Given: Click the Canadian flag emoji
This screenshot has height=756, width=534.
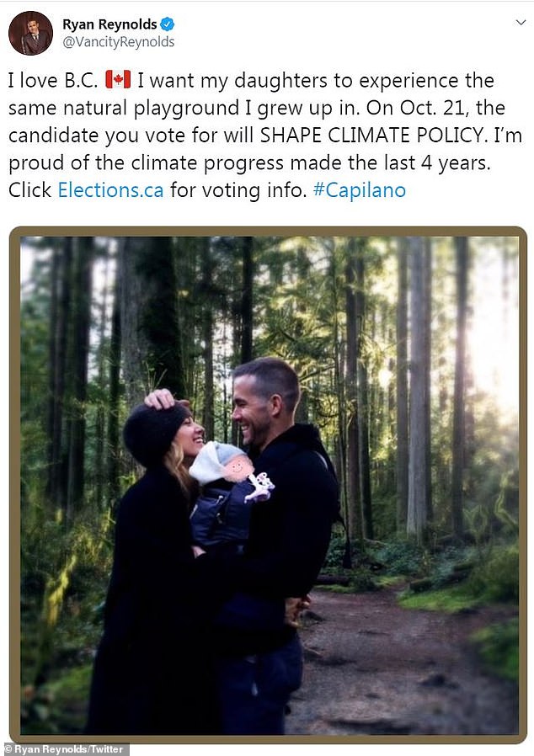Looking at the screenshot, I should tap(117, 81).
